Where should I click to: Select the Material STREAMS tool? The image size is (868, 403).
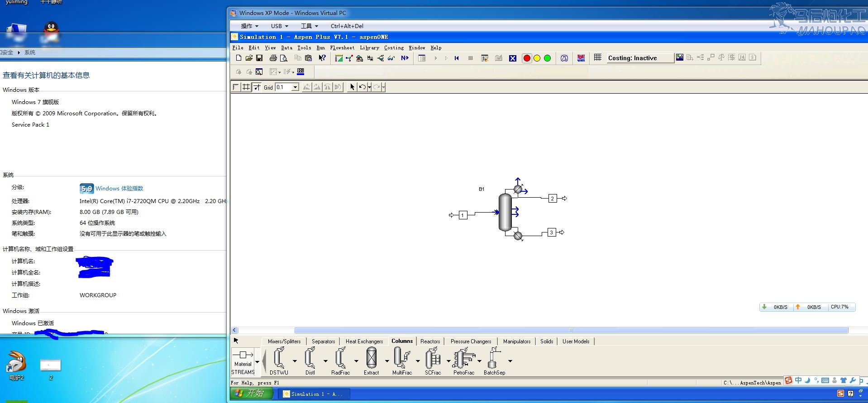243,361
